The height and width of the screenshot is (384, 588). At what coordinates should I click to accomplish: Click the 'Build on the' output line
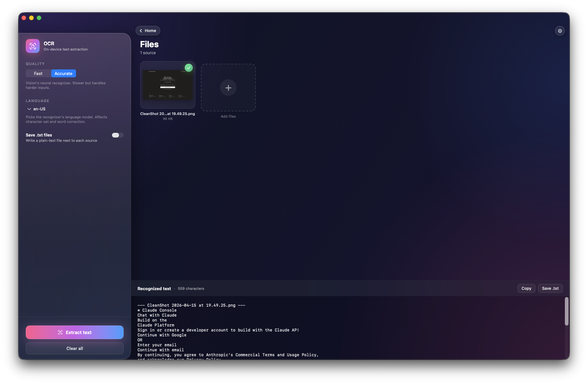pyautogui.click(x=152, y=320)
